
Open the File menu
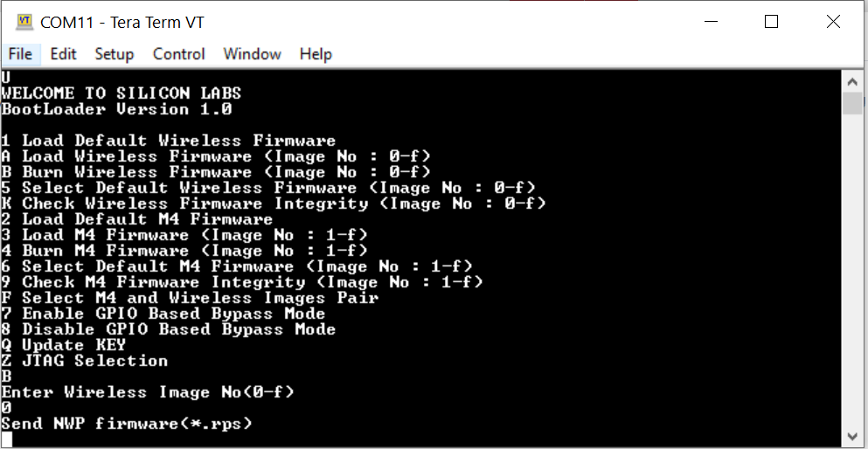pos(20,53)
